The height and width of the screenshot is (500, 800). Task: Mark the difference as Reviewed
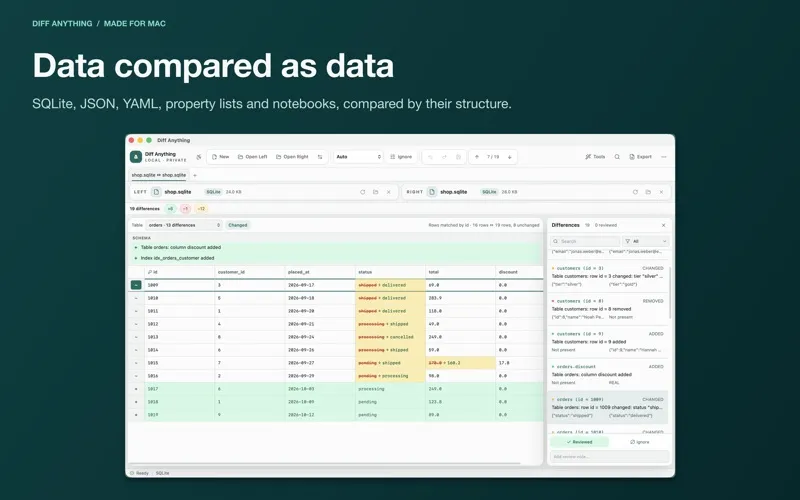pos(579,442)
